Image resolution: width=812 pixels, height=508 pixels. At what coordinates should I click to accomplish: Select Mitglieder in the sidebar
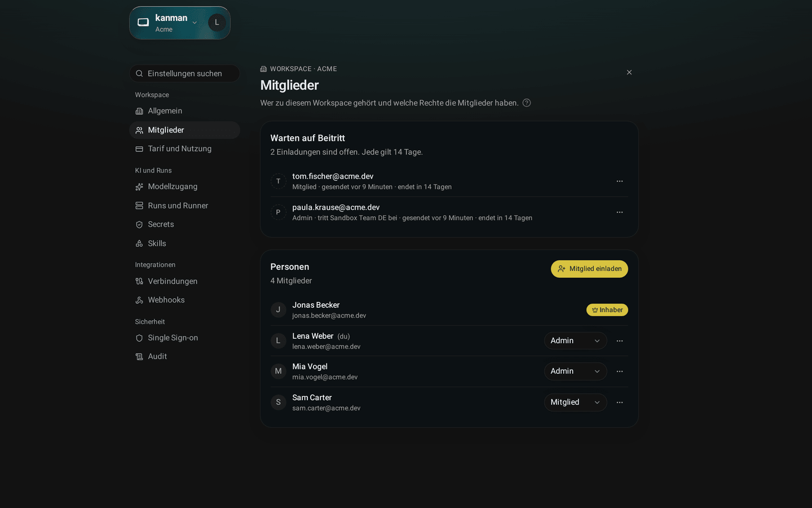point(184,130)
